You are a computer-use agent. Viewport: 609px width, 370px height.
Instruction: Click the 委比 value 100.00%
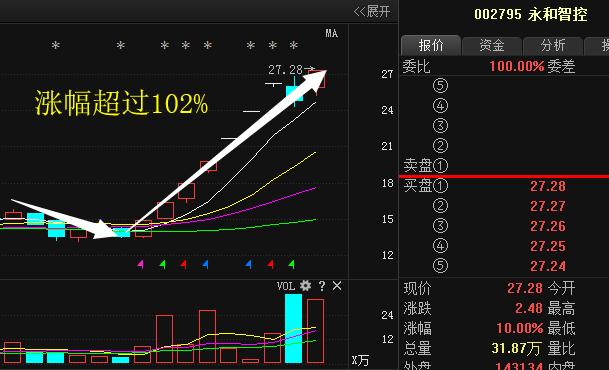[x=517, y=66]
